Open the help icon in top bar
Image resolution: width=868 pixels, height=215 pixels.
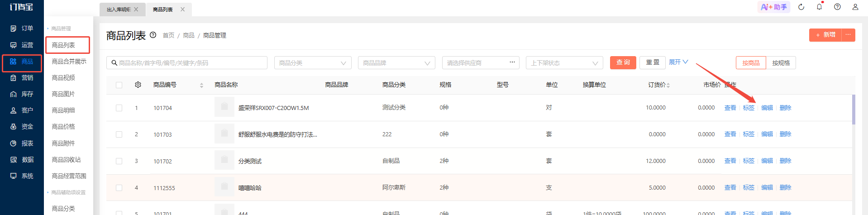point(837,7)
